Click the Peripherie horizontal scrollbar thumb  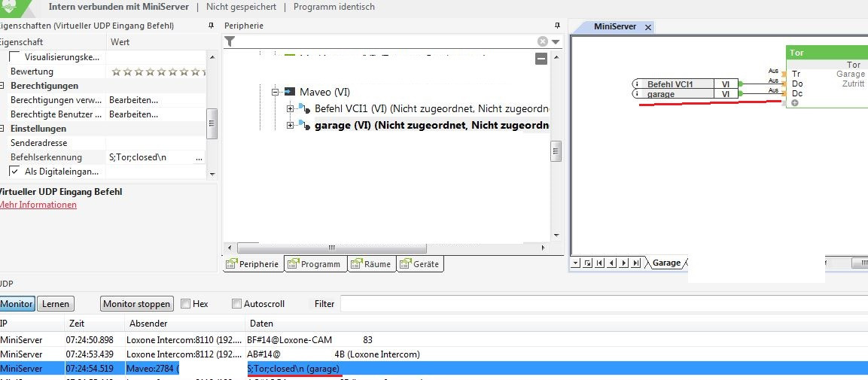pyautogui.click(x=331, y=248)
